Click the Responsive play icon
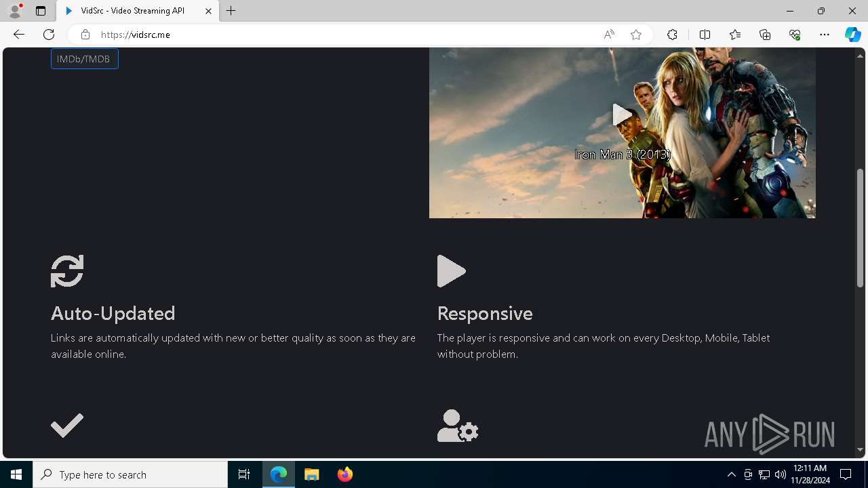The width and height of the screenshot is (868, 488). (452, 271)
